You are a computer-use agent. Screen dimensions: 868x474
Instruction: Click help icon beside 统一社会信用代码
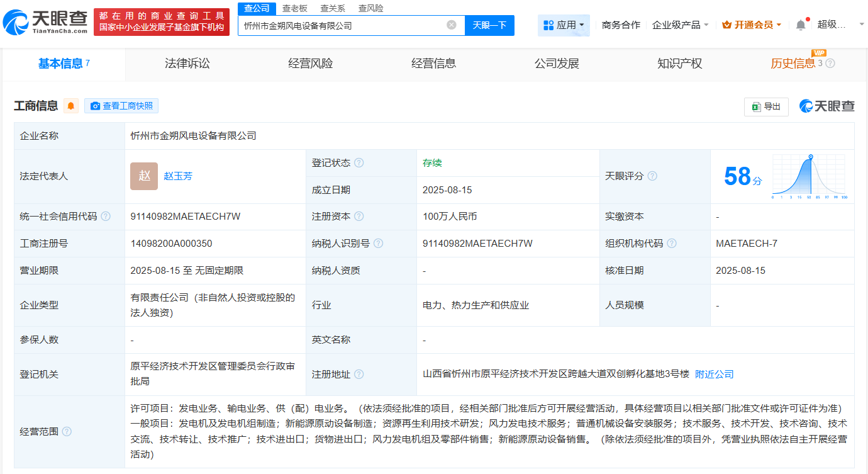(105, 216)
